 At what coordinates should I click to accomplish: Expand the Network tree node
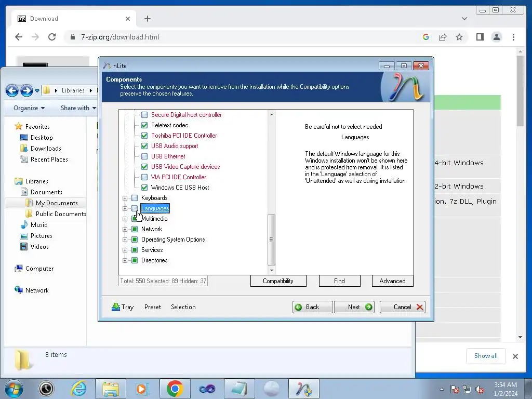[x=125, y=229]
